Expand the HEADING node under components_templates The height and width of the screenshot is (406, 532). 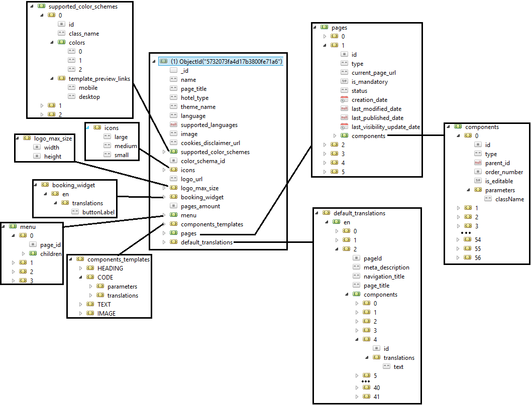click(x=79, y=268)
